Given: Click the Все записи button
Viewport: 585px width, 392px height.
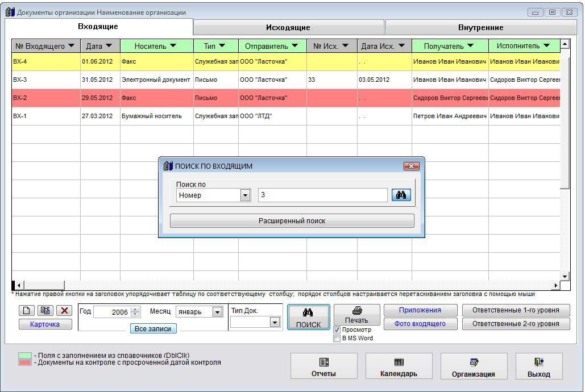Looking at the screenshot, I should (153, 328).
